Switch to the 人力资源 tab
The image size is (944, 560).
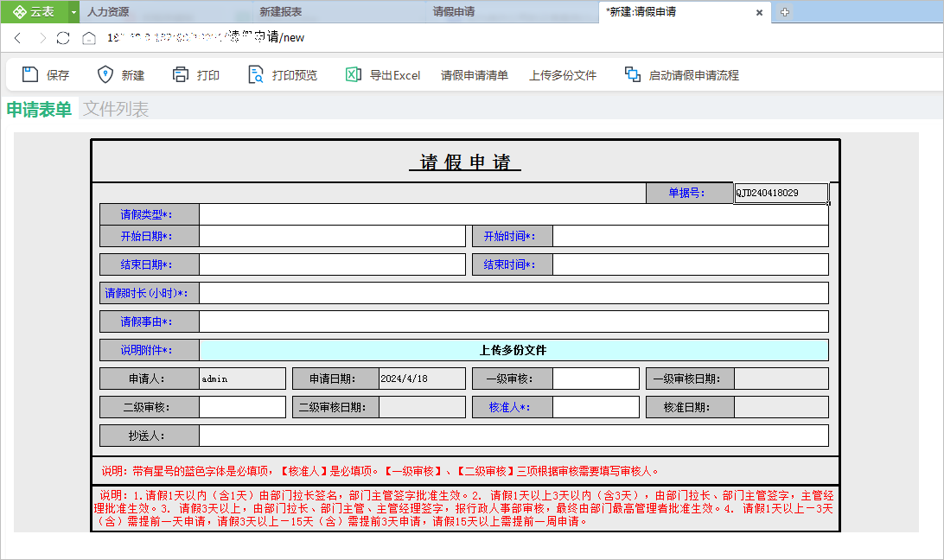pyautogui.click(x=108, y=12)
